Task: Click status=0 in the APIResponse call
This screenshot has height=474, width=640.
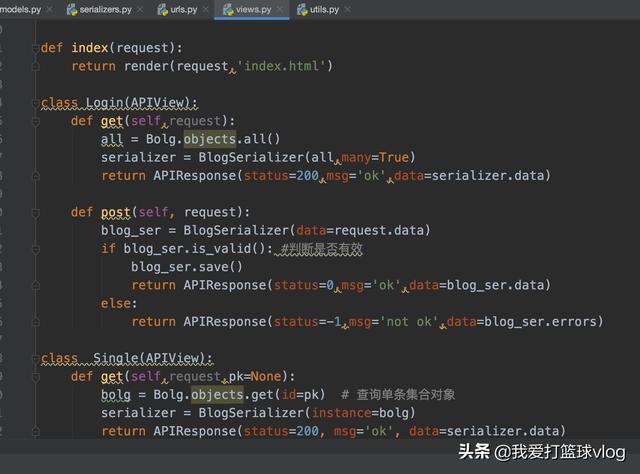Action: tap(304, 285)
